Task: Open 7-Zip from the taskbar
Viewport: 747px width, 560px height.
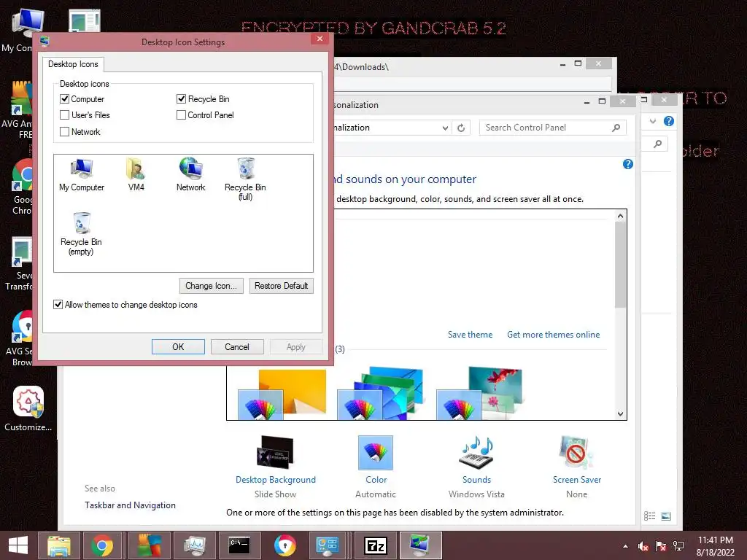Action: tap(376, 545)
